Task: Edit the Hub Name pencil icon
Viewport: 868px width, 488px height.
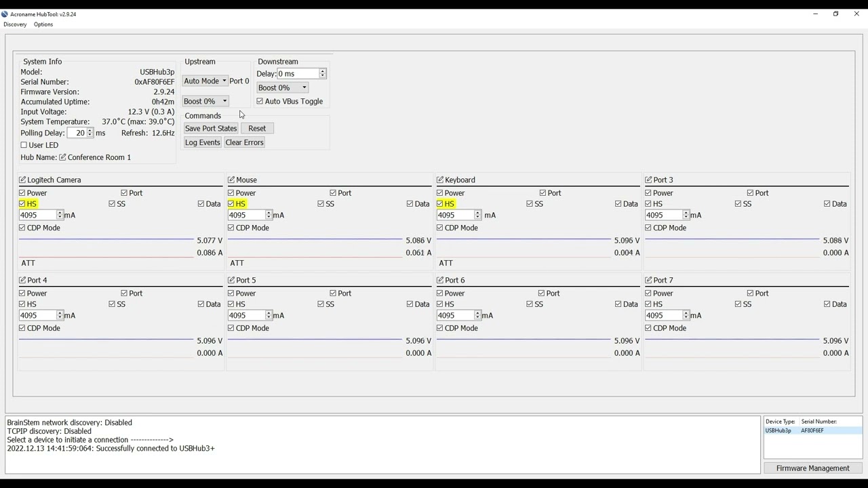Action: [62, 157]
